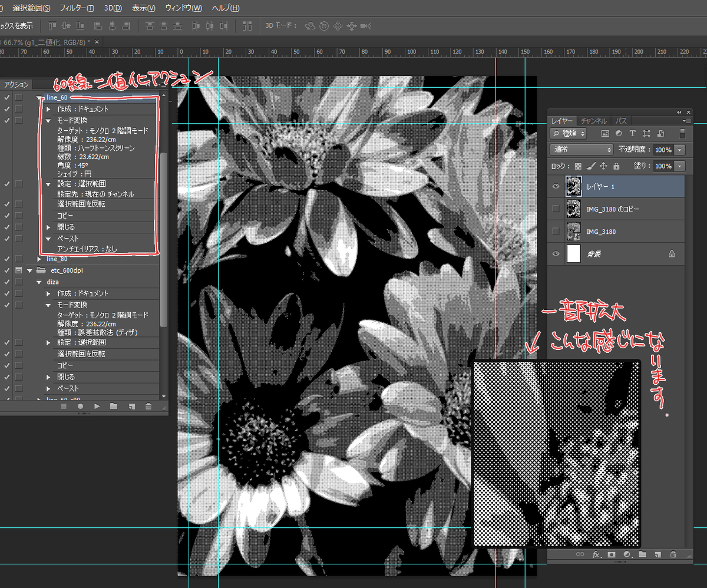Image resolution: width=707 pixels, height=588 pixels.
Task: Open opacity 不透明度 slider dropdown arrow
Action: (680, 150)
